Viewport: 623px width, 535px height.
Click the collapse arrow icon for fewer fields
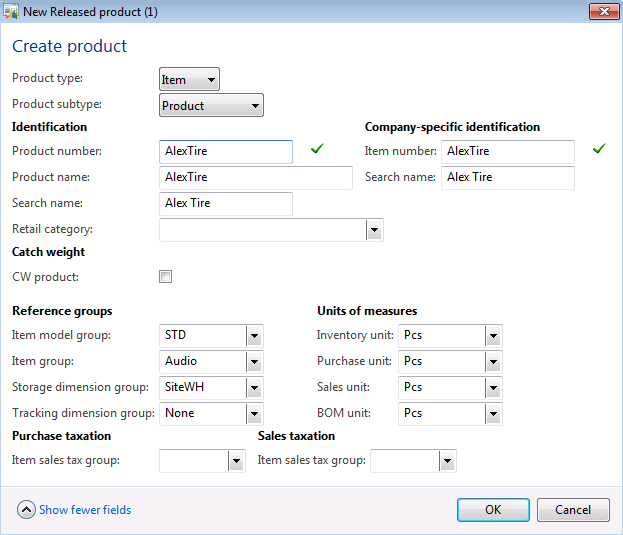26,510
